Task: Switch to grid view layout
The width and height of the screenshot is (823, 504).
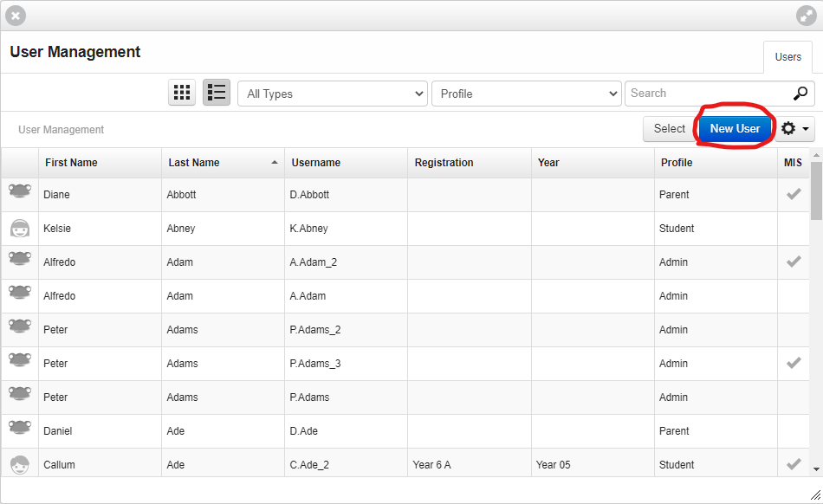Action: 182,93
